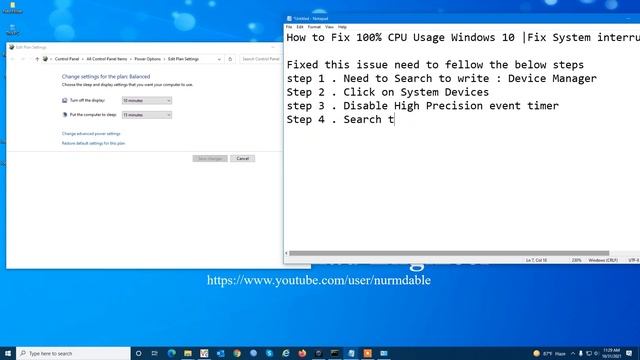This screenshot has height=360, width=640.
Task: Click Notepad horizontal scrollbar thumb
Action: tap(449, 253)
